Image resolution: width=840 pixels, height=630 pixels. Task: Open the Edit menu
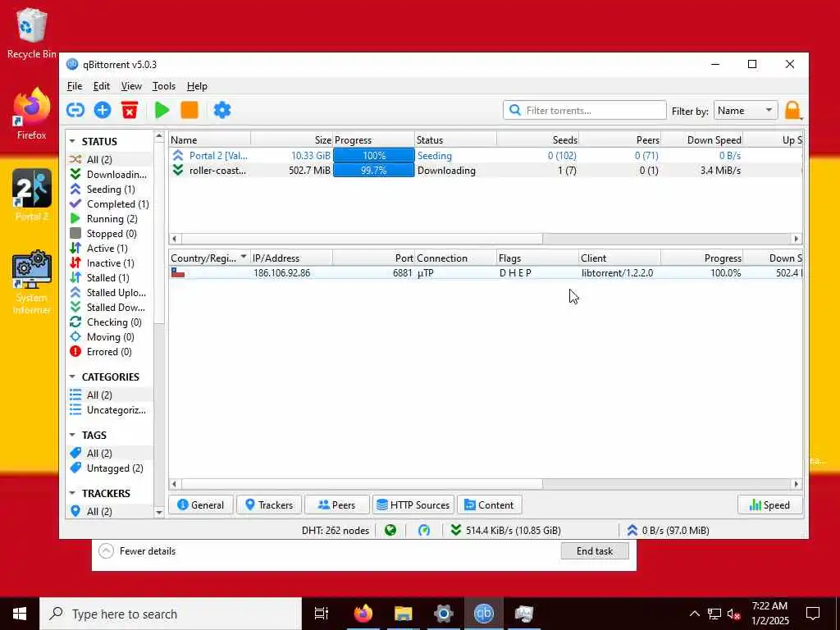pos(101,86)
